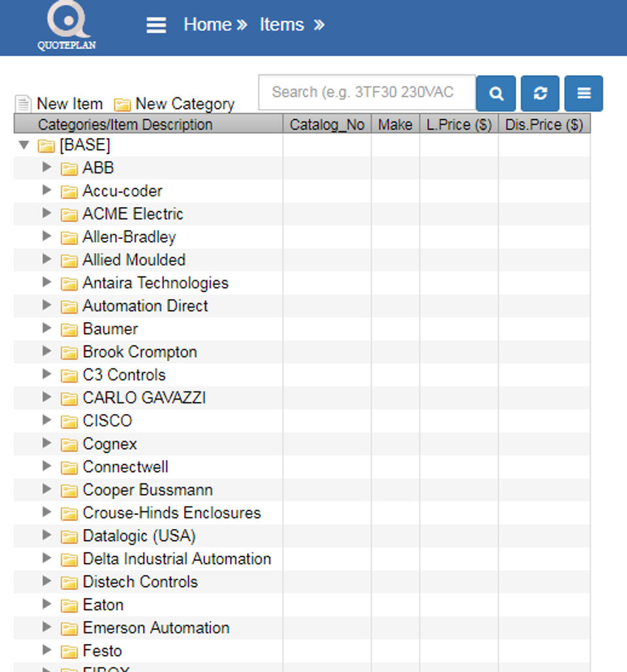Focus the item search field

coord(367,92)
